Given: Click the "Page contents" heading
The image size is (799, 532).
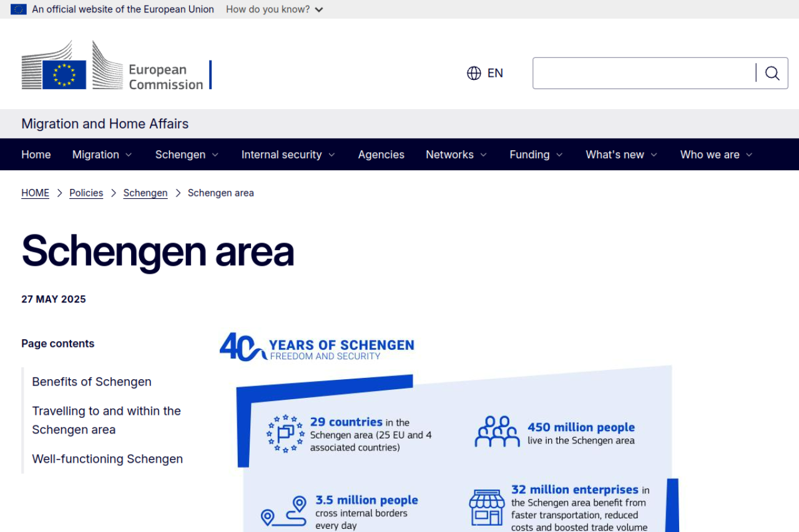Looking at the screenshot, I should coord(58,344).
